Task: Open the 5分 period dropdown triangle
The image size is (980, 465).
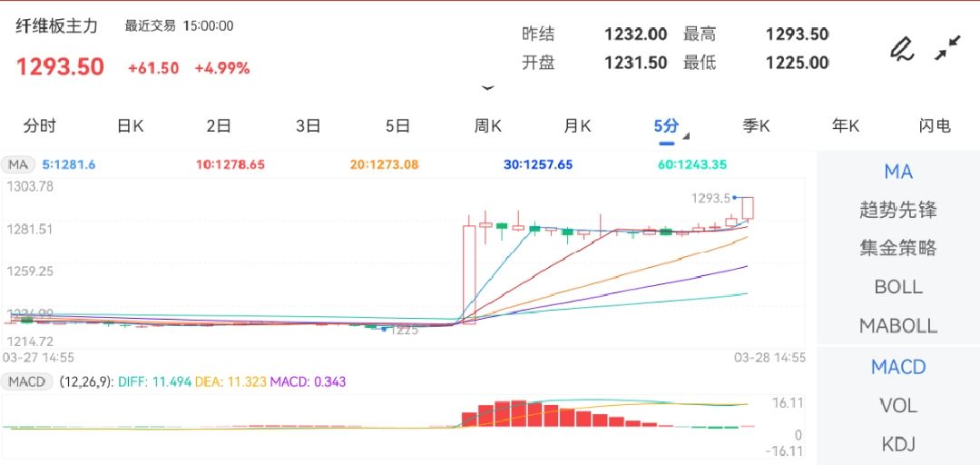Action: (x=686, y=137)
